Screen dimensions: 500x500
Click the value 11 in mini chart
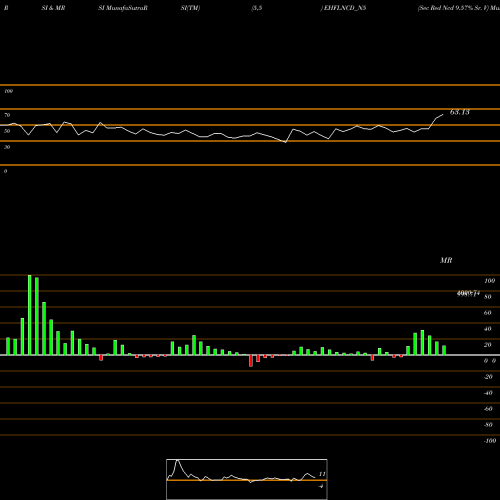tap(322, 474)
